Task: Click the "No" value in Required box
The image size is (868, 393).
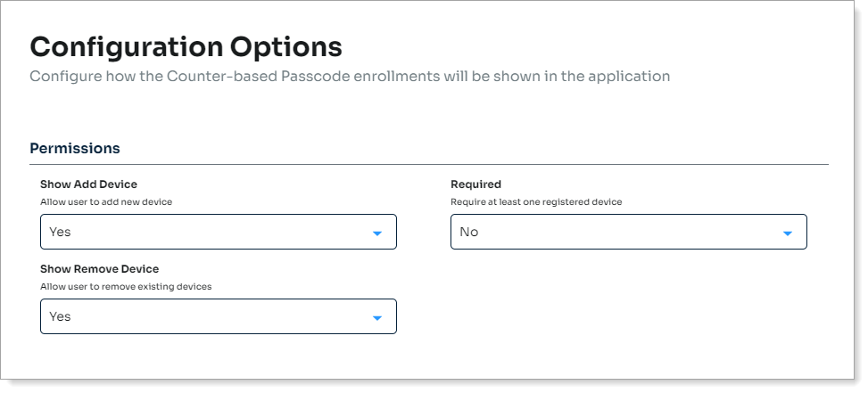Action: [469, 232]
